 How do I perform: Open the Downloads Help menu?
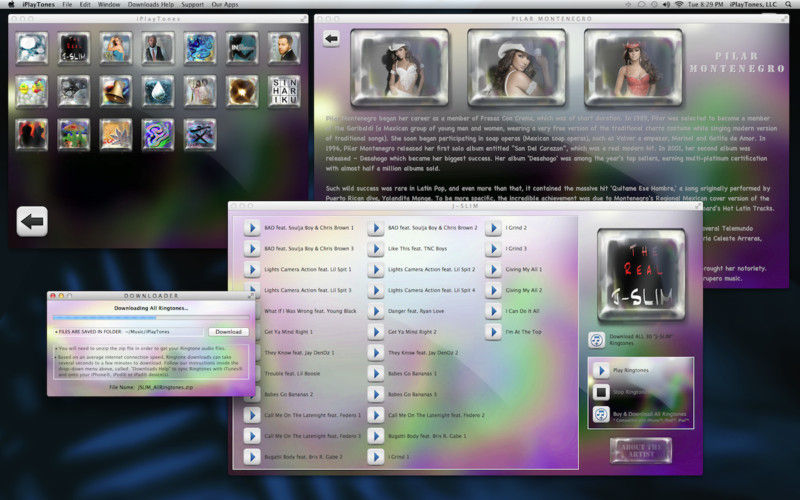pyautogui.click(x=151, y=4)
